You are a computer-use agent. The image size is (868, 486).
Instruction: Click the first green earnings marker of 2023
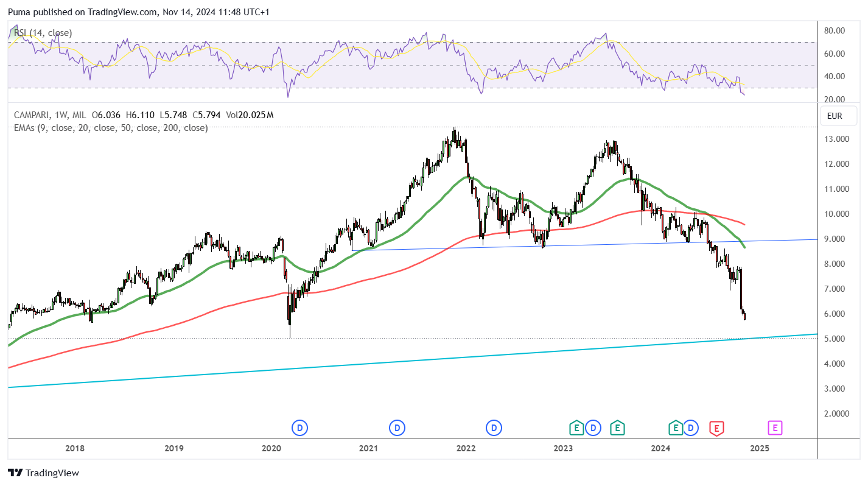576,428
